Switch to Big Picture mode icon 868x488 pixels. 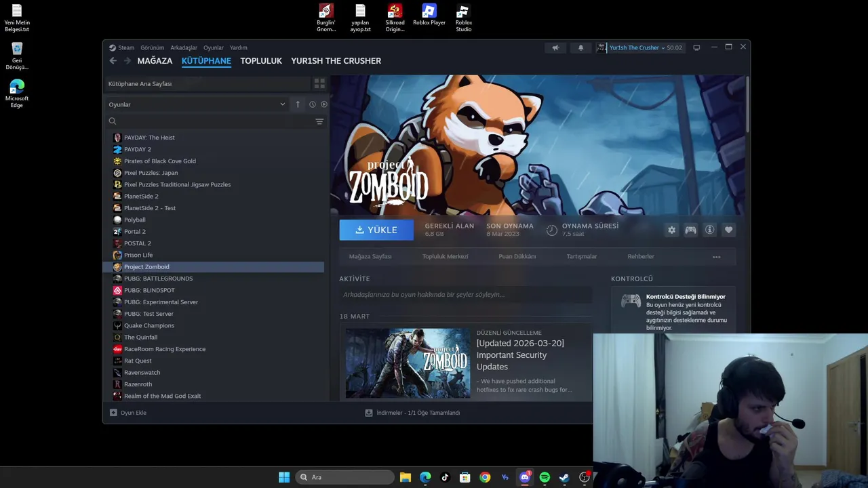coord(696,47)
